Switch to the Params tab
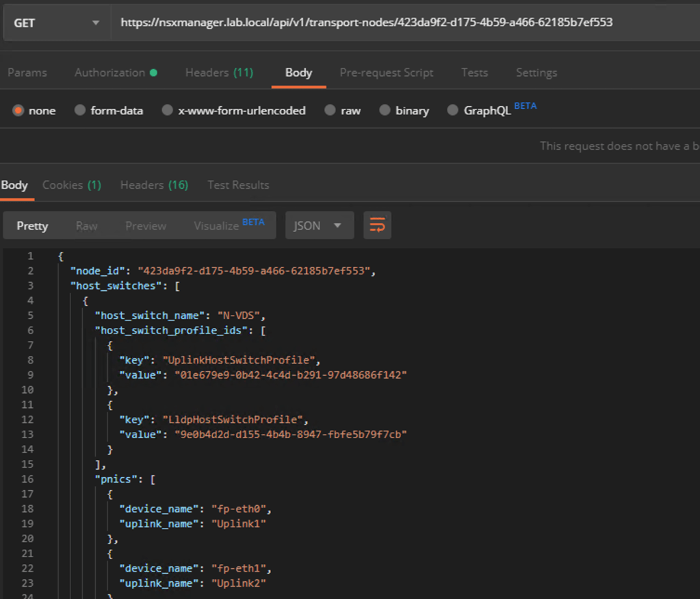 (27, 73)
